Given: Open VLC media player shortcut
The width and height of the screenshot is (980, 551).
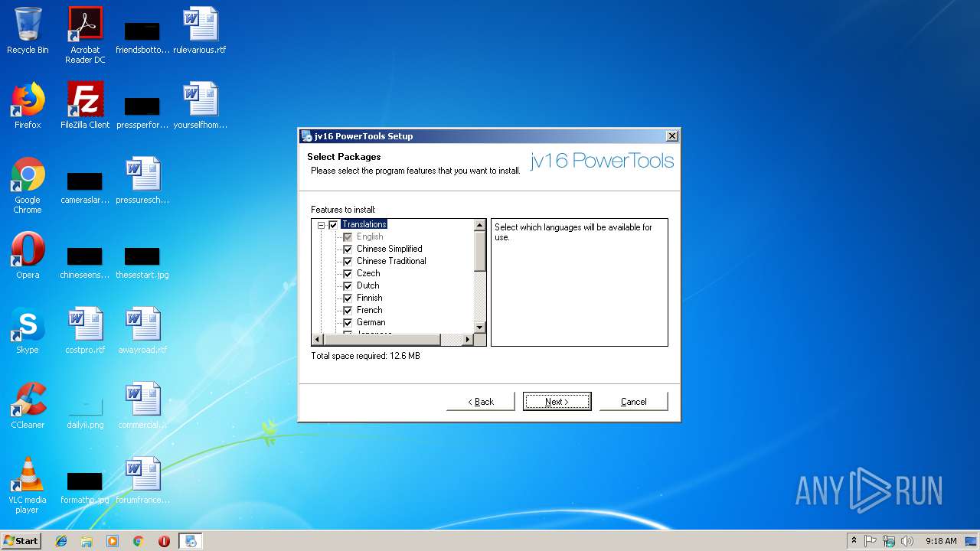Looking at the screenshot, I should pos(28,485).
